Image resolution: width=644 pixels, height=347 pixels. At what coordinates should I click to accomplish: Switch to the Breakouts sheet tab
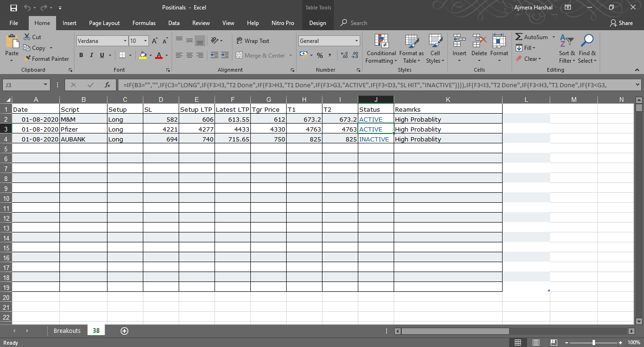[x=67, y=330]
